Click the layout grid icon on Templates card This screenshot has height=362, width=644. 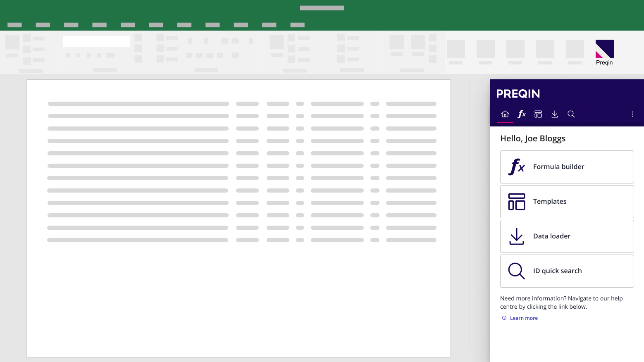(x=516, y=201)
